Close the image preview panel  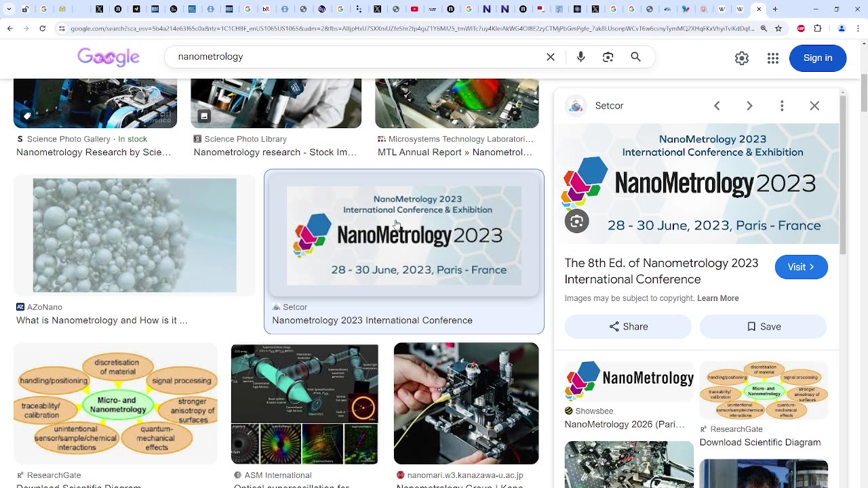814,106
